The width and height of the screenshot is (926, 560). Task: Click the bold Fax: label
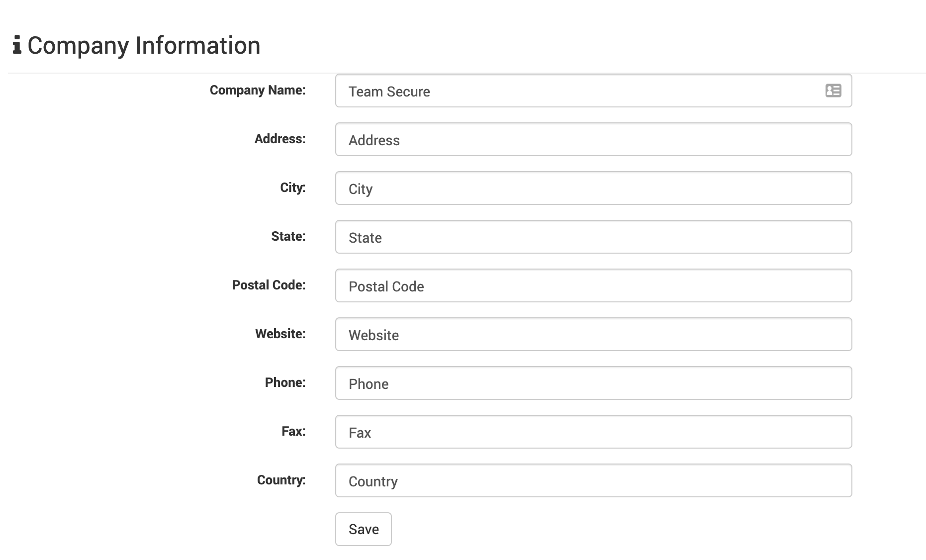[293, 431]
